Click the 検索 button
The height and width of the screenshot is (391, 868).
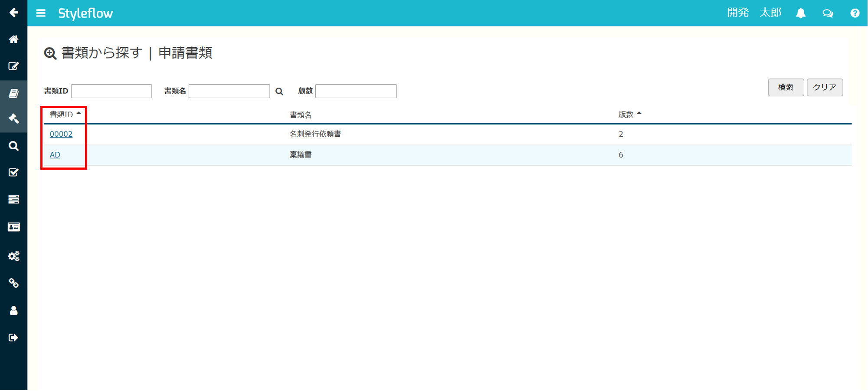point(786,87)
